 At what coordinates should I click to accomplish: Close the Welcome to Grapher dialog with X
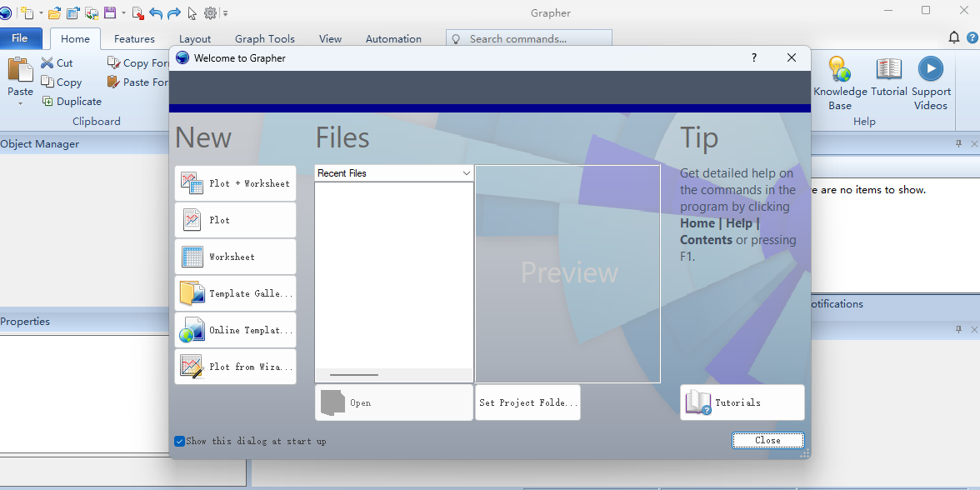click(x=792, y=57)
